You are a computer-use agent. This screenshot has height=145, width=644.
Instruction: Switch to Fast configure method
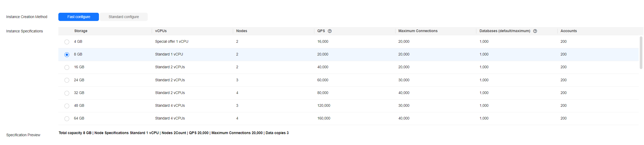click(79, 17)
